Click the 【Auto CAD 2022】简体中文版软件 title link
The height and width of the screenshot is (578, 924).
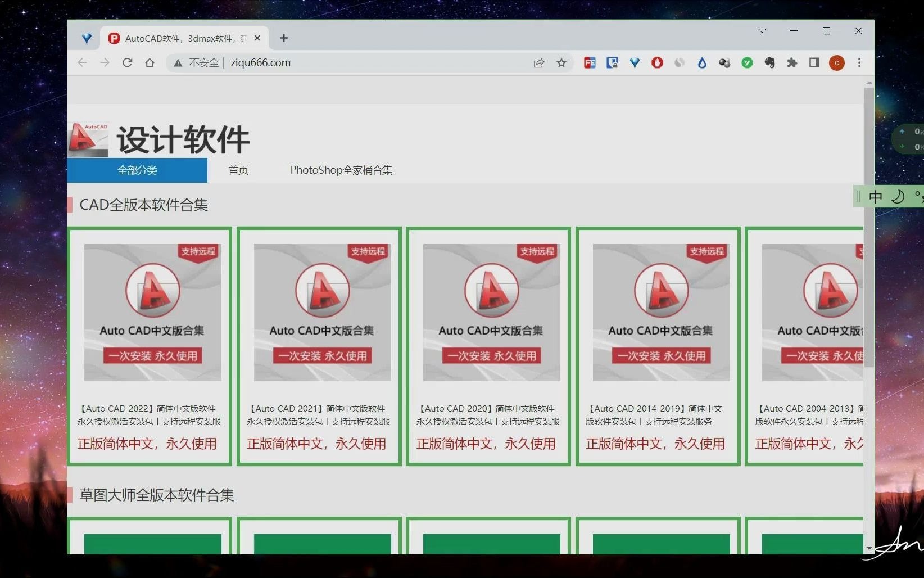pos(149,415)
